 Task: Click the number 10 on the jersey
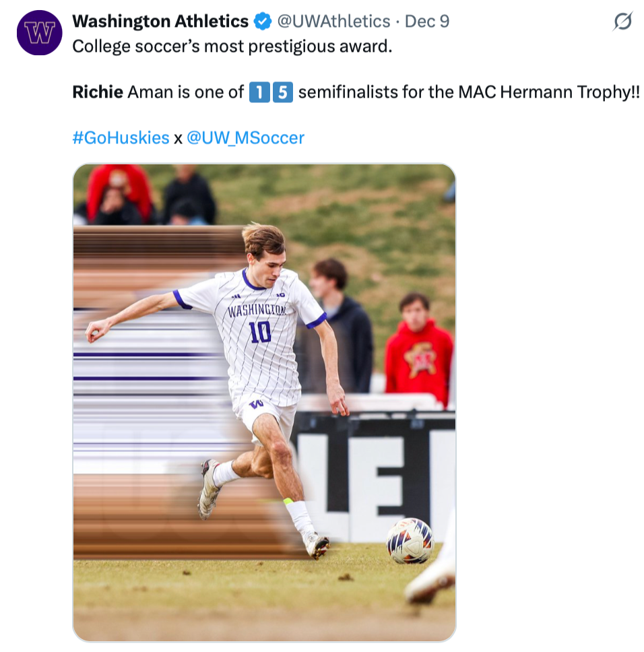point(259,331)
